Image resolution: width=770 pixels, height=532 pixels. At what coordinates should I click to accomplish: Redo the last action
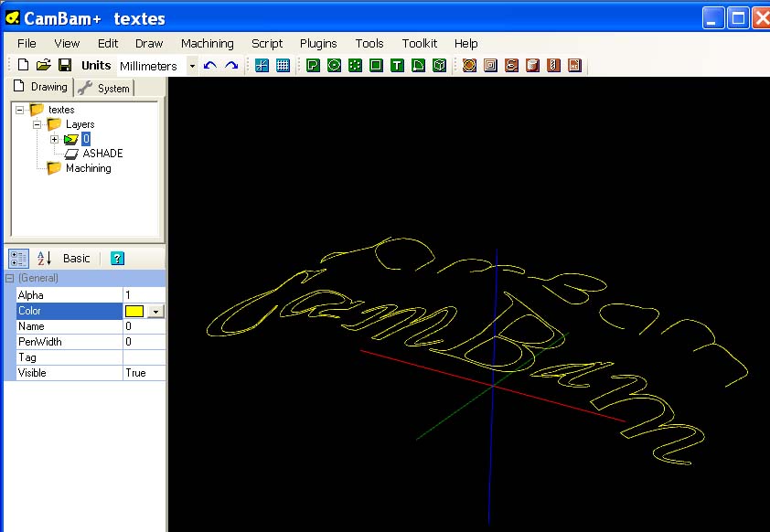click(231, 65)
